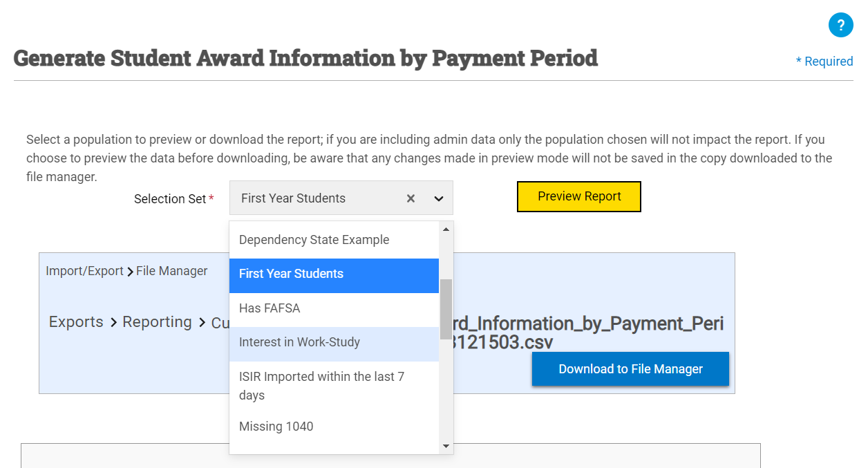Click the dropdown scrollbar thumb

[446, 309]
